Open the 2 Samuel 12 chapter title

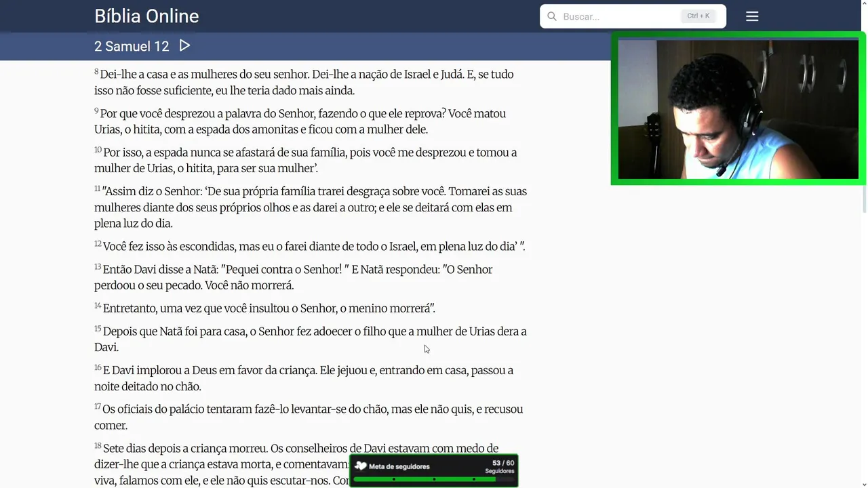point(132,46)
